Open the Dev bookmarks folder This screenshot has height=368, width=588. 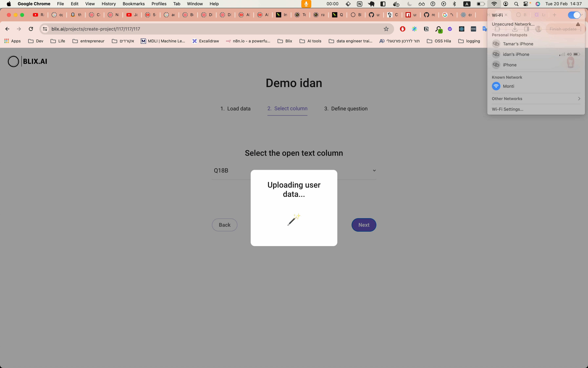pyautogui.click(x=36, y=41)
